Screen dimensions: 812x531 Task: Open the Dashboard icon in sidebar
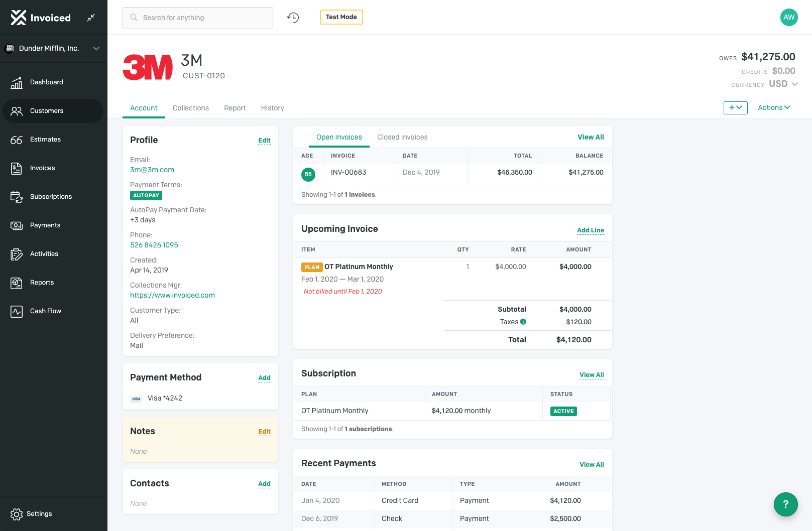tap(17, 82)
